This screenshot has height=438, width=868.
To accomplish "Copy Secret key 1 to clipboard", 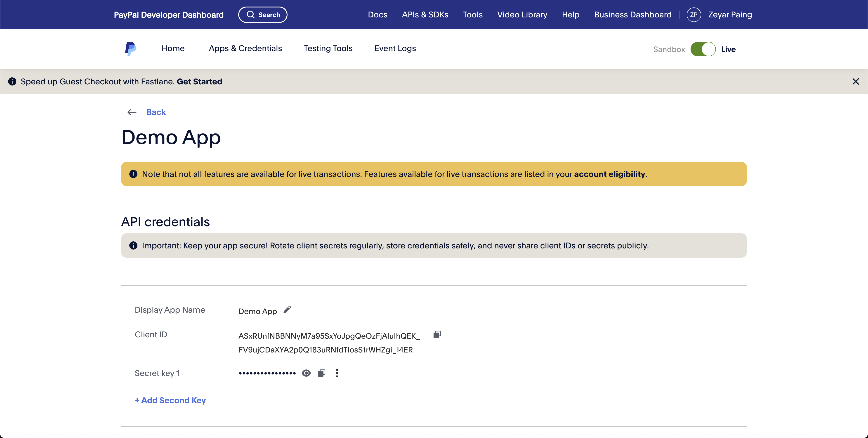I will point(321,373).
